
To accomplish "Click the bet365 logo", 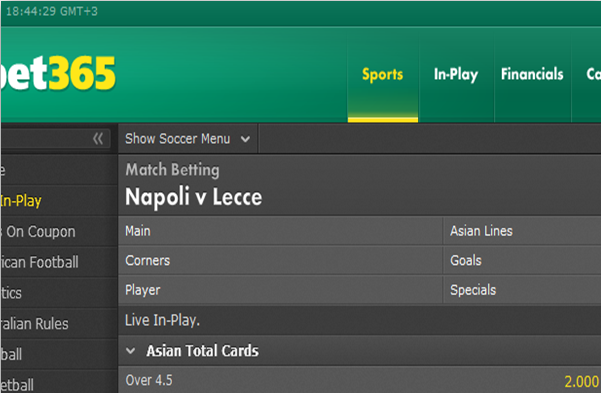I will [57, 73].
